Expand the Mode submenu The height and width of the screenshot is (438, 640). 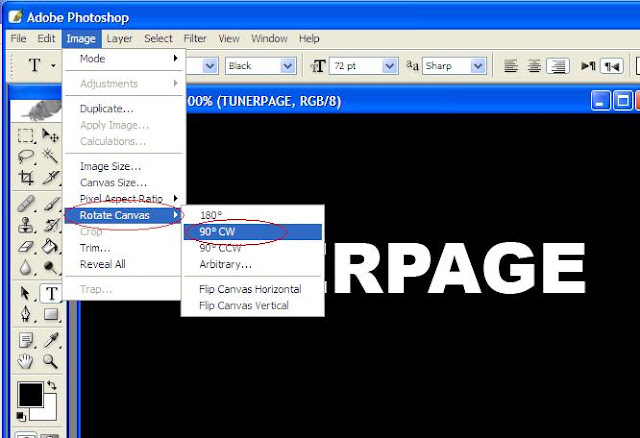[x=124, y=58]
